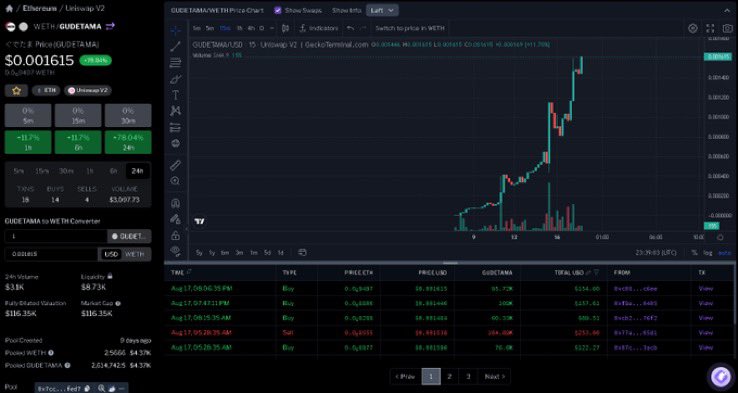The image size is (738, 393).
Task: Select the text annotation tool
Action: coord(176,95)
